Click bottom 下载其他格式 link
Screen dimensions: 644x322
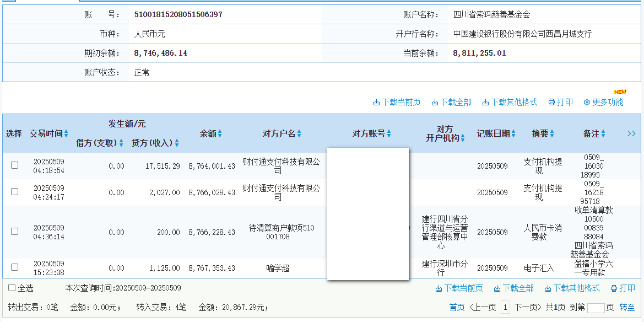(x=572, y=288)
